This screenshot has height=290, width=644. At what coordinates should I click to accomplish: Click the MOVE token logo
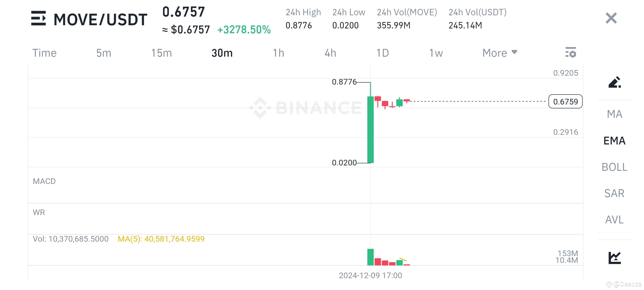coord(39,18)
